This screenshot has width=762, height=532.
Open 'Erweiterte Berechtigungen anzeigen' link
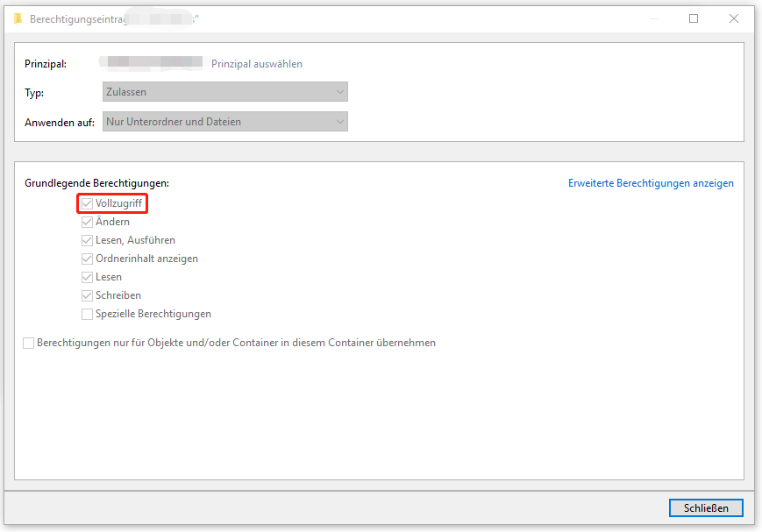(651, 183)
